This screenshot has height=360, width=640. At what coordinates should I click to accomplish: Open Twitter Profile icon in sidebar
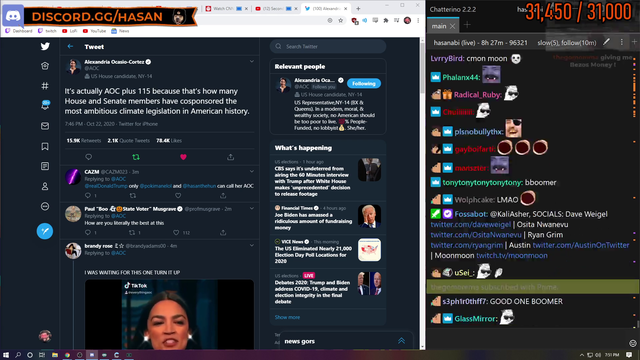pos(45,186)
